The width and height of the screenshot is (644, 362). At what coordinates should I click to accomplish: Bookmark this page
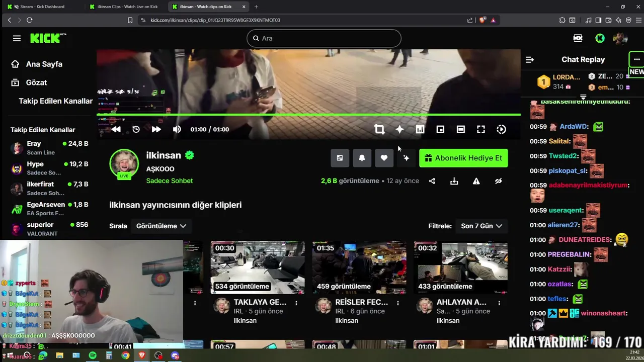click(x=130, y=20)
